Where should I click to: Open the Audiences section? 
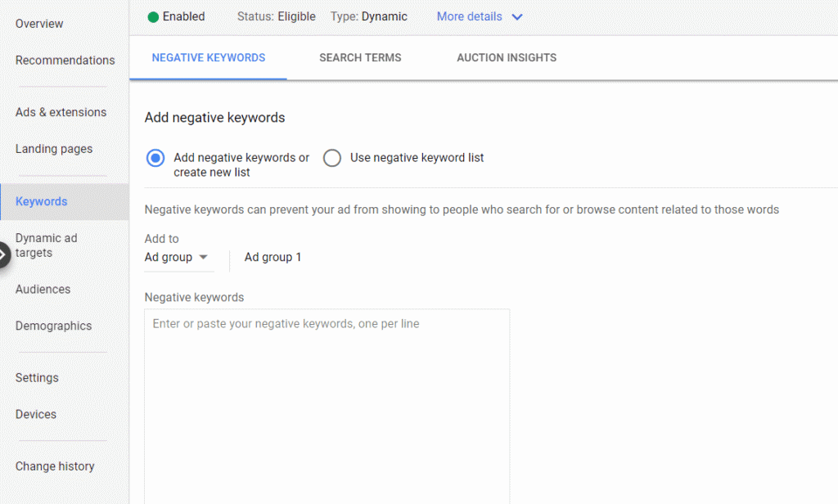pos(43,289)
